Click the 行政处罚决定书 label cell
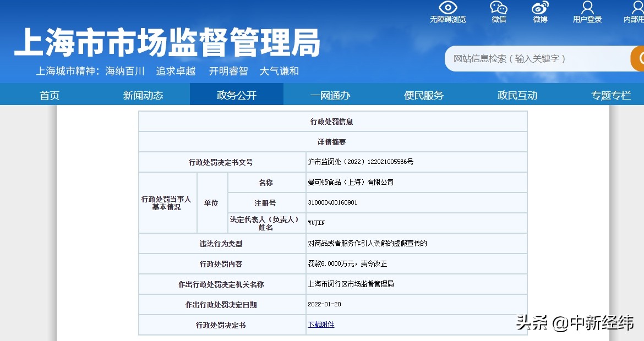 pyautogui.click(x=222, y=325)
